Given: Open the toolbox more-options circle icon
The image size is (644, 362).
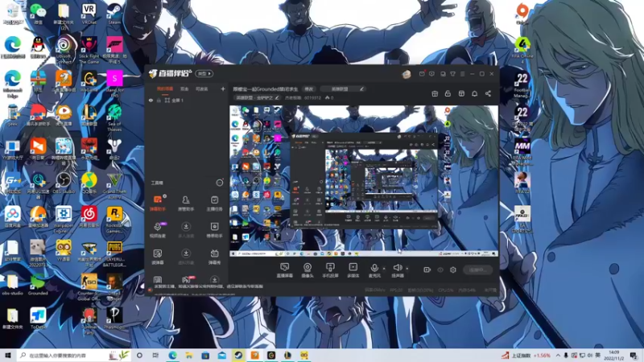Looking at the screenshot, I should tap(220, 183).
